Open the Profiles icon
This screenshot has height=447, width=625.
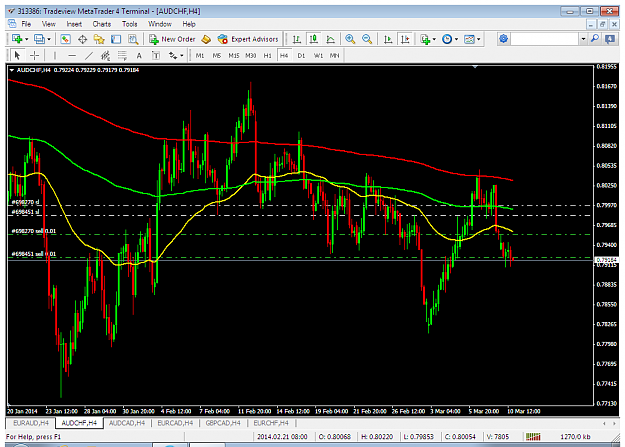(39, 39)
